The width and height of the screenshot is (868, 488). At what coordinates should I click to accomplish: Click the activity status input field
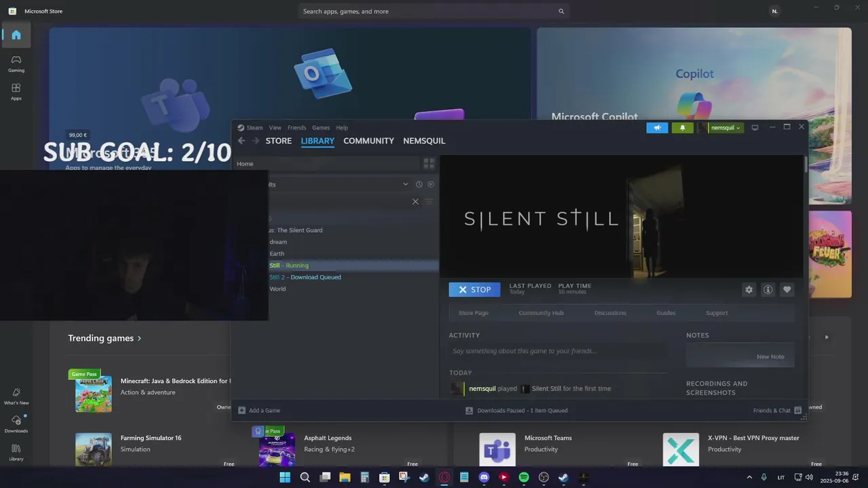tap(558, 351)
